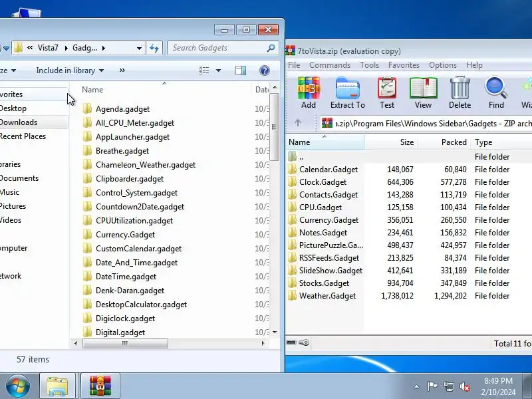Select the Agenda.gadget folder icon
The image size is (532, 399).
click(x=88, y=108)
